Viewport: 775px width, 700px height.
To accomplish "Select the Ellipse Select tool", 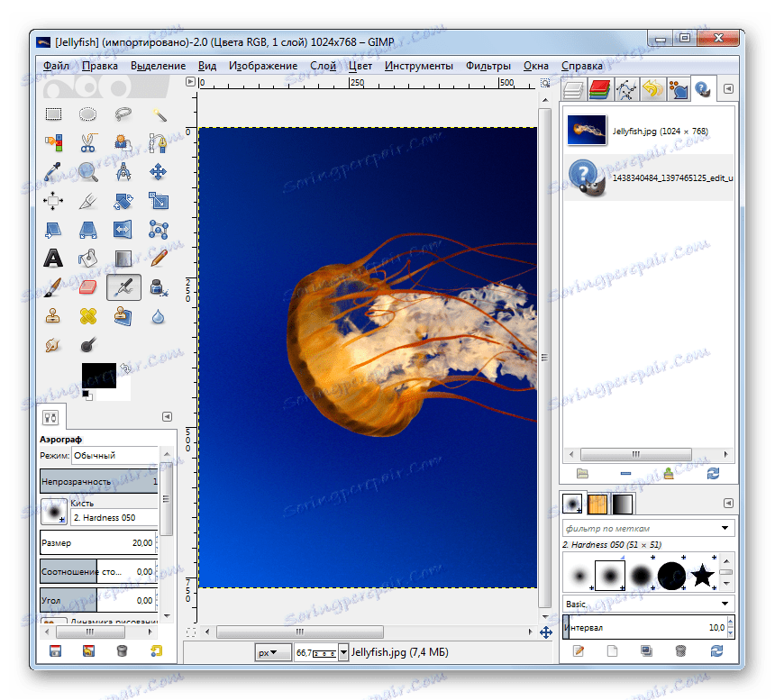I will [x=88, y=114].
